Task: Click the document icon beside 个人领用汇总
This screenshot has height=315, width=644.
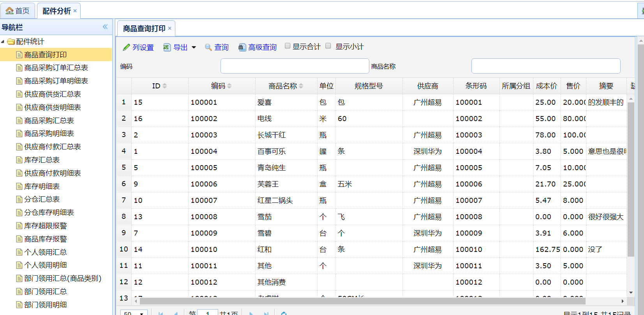Action: (x=19, y=252)
